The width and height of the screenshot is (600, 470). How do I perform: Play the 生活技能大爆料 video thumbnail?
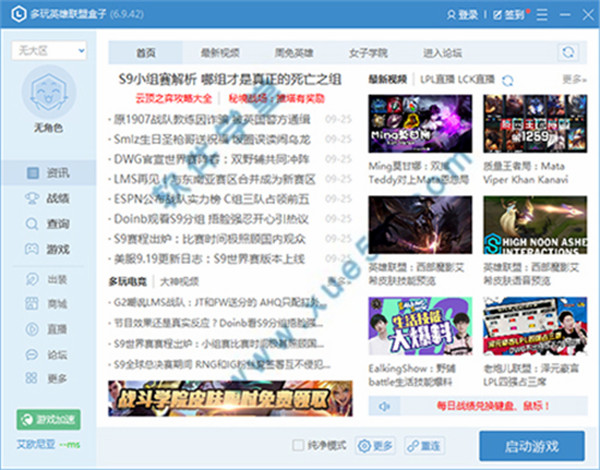420,326
